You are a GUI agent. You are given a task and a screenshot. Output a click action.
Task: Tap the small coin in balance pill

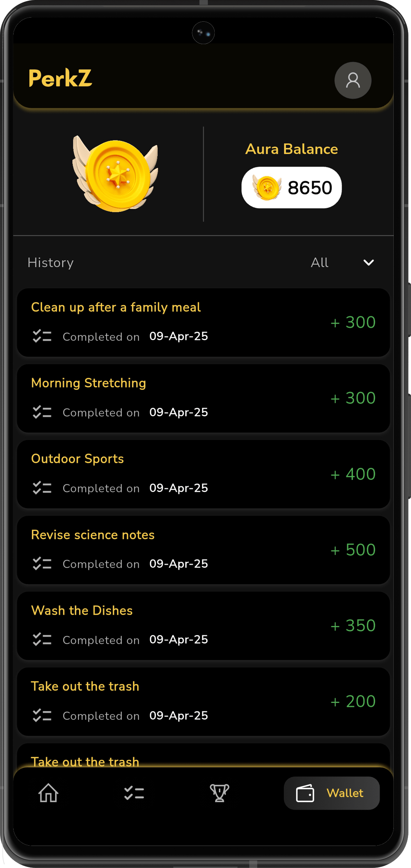(x=267, y=187)
